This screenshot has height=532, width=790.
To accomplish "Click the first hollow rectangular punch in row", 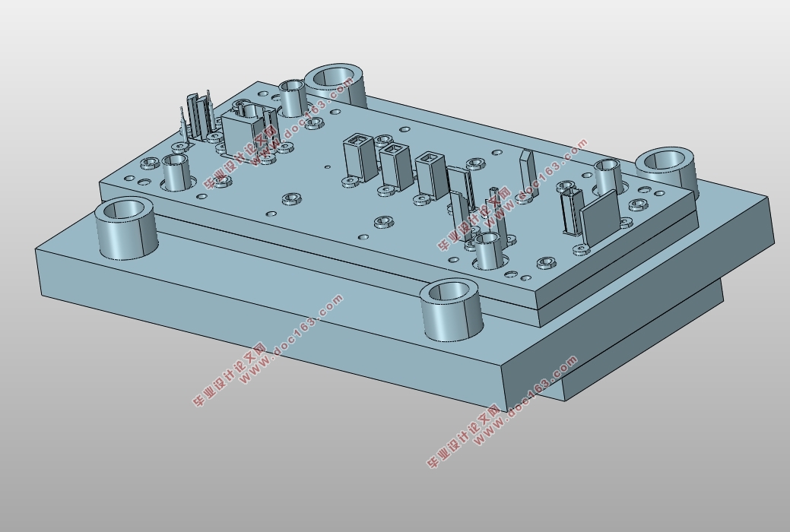I will (360, 157).
